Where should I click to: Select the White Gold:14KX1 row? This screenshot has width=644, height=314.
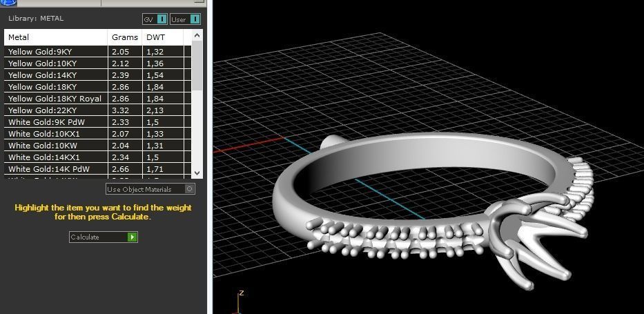tap(98, 157)
